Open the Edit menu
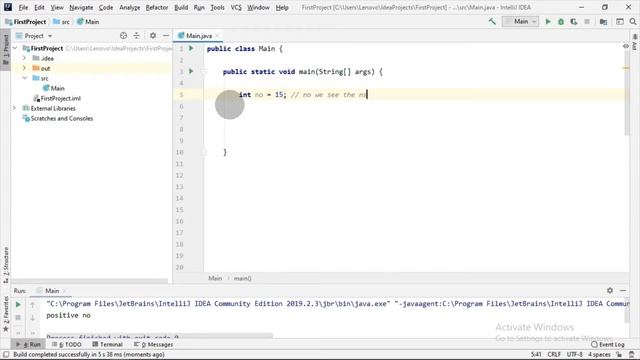 click(39, 7)
